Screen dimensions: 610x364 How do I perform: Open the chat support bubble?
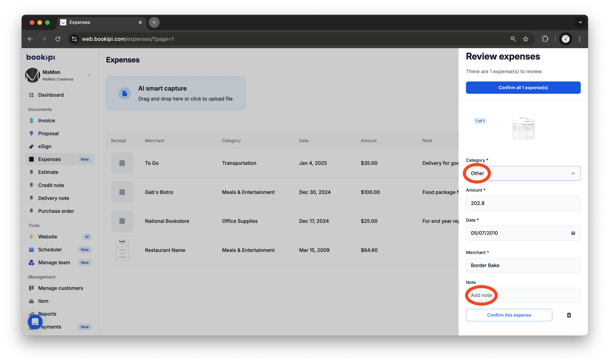(x=35, y=322)
